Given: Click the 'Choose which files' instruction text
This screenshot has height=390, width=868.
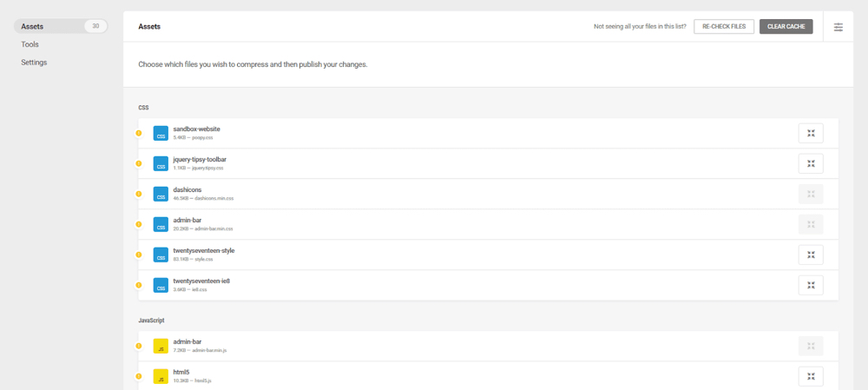Looking at the screenshot, I should (x=253, y=64).
